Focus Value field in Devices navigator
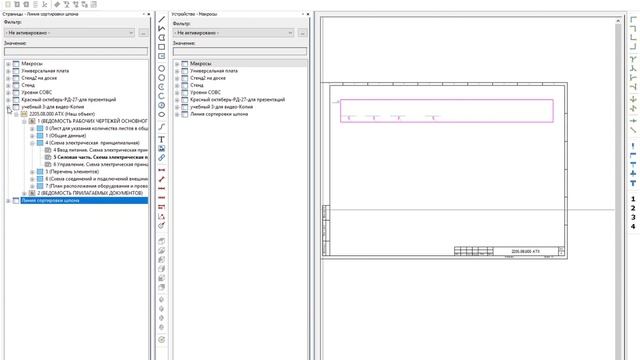 coord(240,51)
